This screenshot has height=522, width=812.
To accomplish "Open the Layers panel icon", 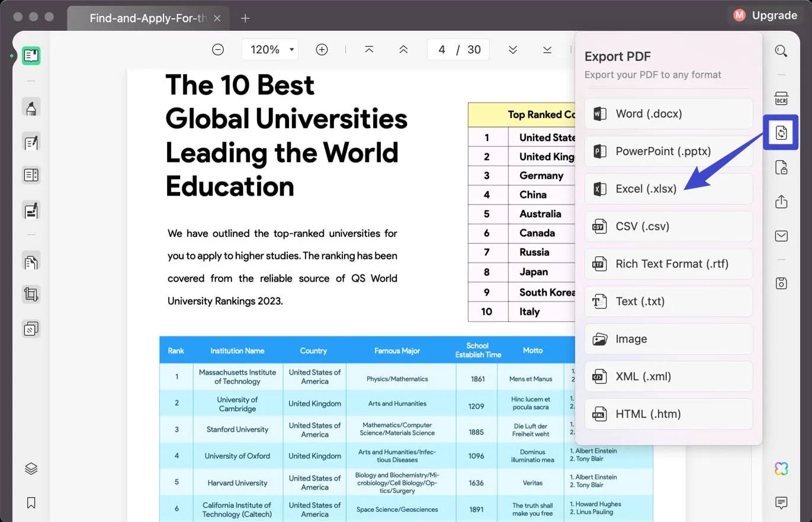I will pos(31,469).
